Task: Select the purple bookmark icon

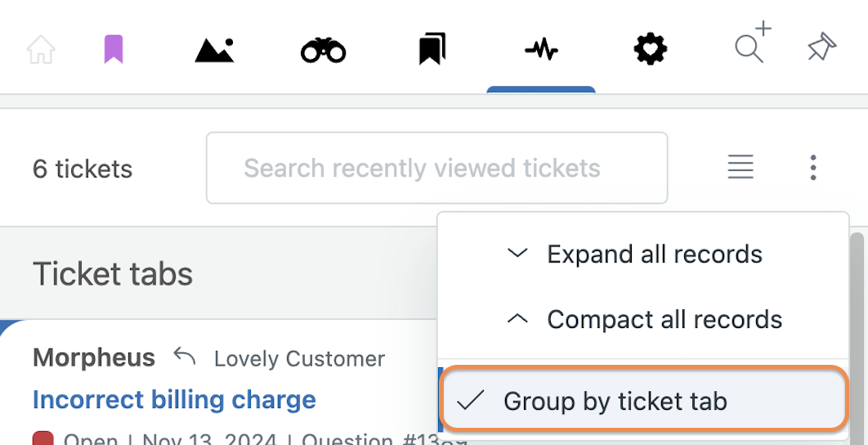Action: (114, 49)
